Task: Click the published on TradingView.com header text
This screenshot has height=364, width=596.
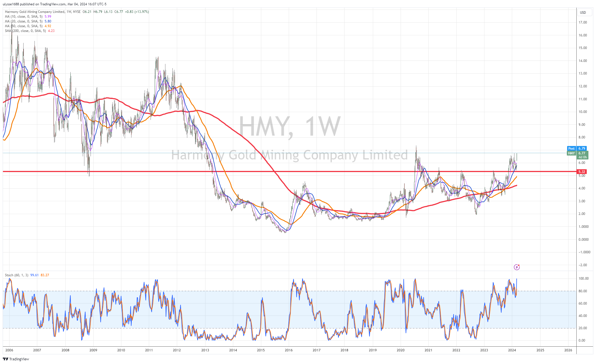Action: tap(42, 4)
